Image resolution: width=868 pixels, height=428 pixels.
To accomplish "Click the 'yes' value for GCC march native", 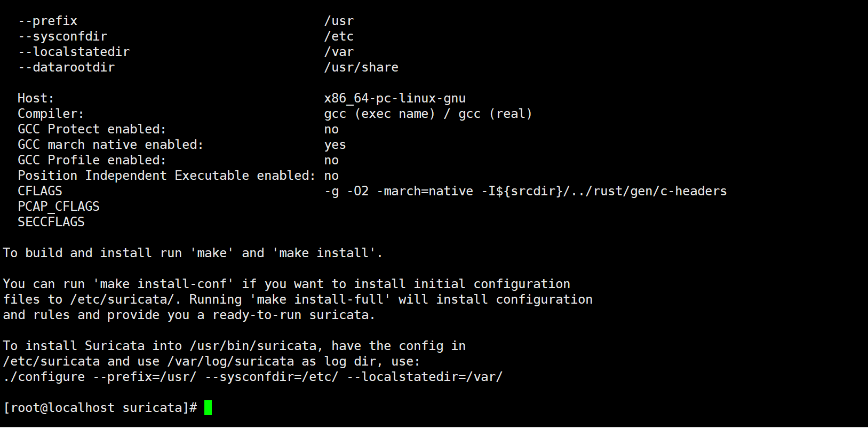I will [335, 145].
